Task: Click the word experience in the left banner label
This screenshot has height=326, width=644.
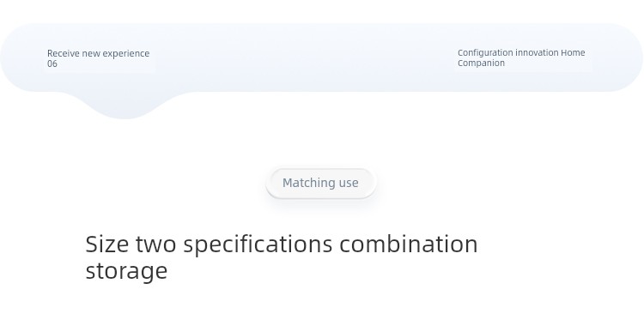Action: tap(129, 54)
